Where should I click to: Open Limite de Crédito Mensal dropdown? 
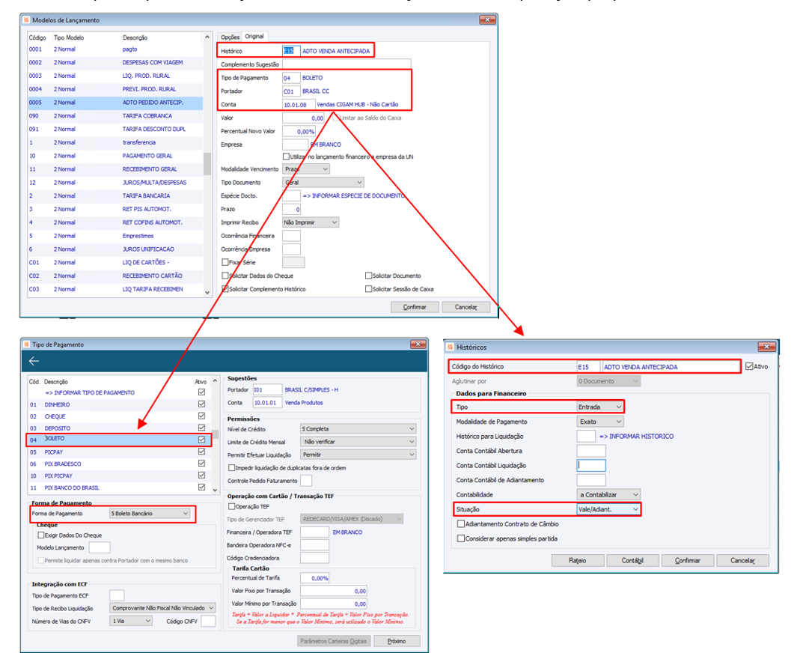pos(358,442)
